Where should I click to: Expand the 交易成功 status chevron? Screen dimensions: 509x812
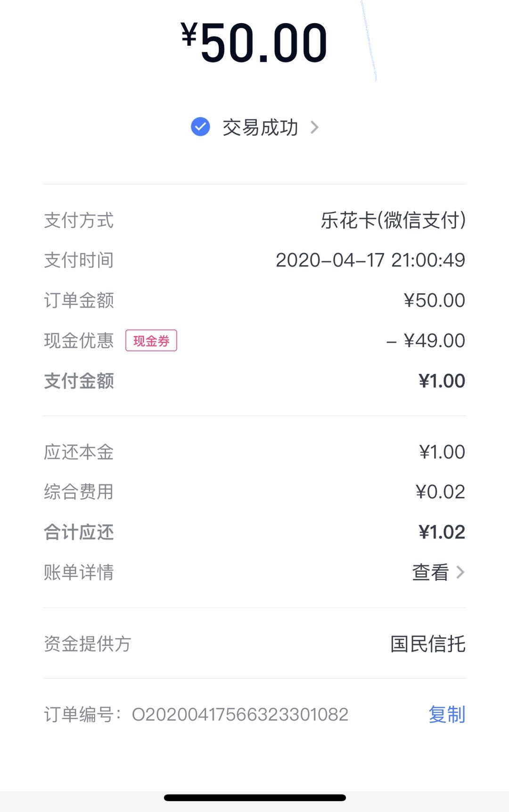pyautogui.click(x=314, y=127)
